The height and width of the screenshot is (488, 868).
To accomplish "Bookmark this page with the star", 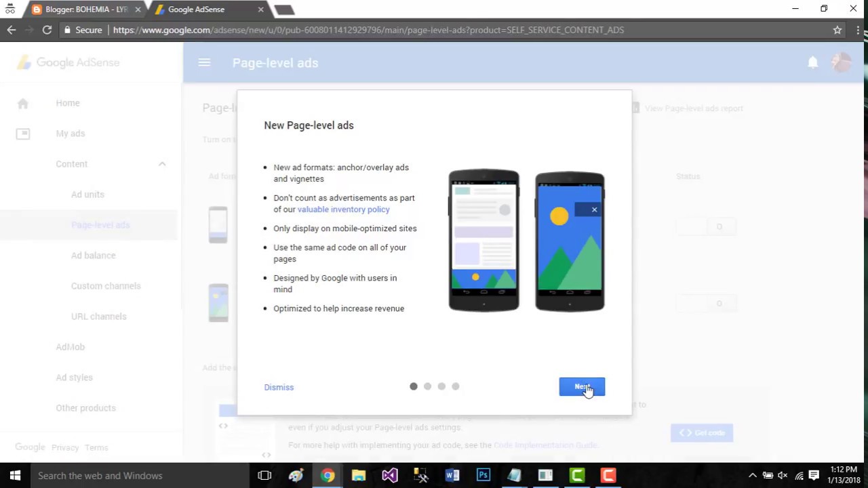I will [x=837, y=30].
